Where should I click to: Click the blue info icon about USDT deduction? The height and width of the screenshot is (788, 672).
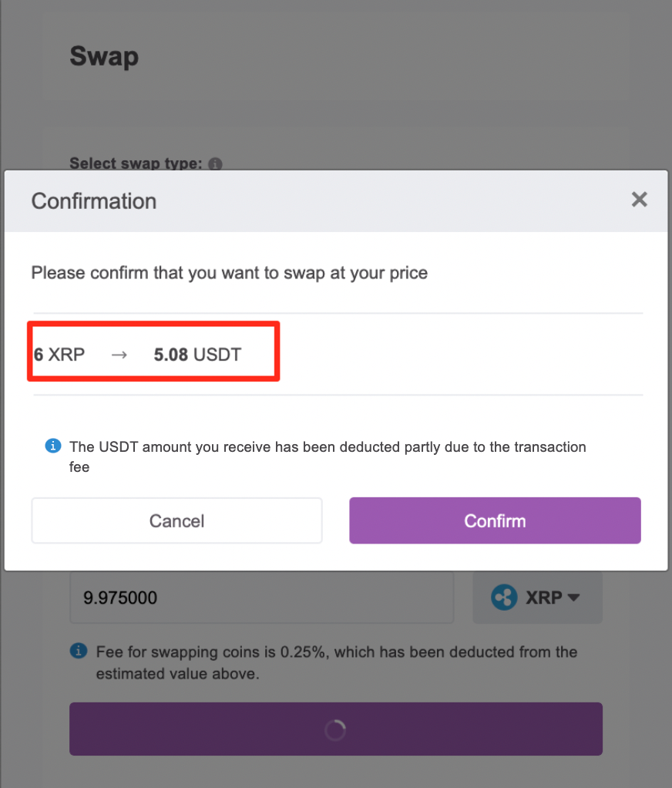tap(53, 446)
